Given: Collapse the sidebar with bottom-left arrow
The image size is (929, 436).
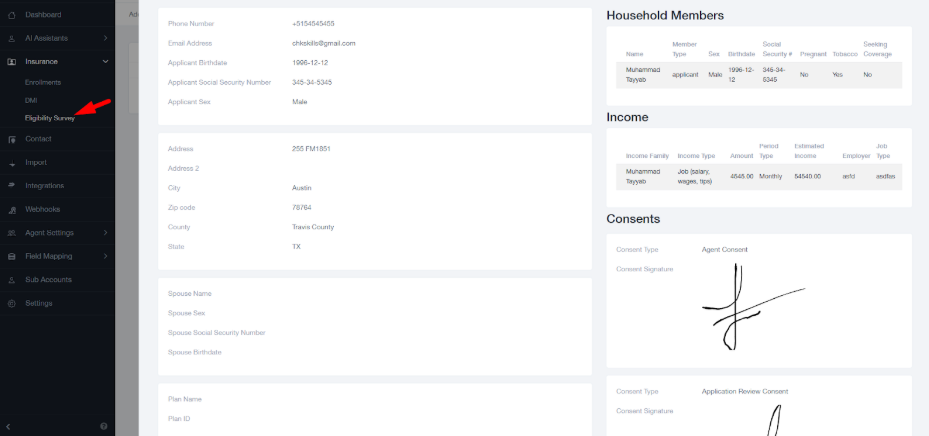Looking at the screenshot, I should 9,427.
